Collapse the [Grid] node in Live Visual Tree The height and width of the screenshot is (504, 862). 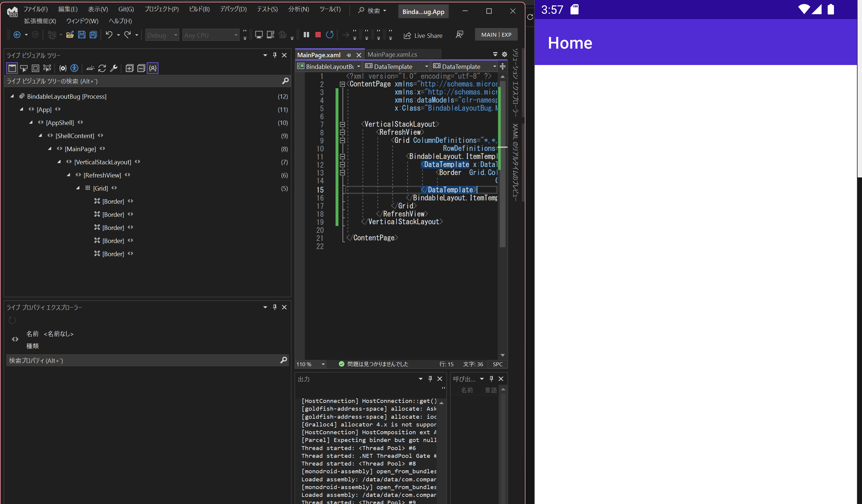(78, 188)
